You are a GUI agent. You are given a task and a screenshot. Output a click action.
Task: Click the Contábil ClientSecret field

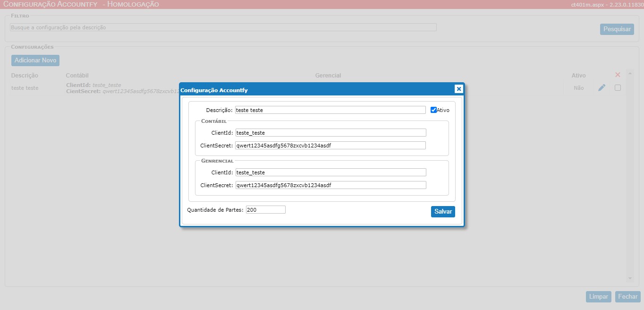[330, 146]
